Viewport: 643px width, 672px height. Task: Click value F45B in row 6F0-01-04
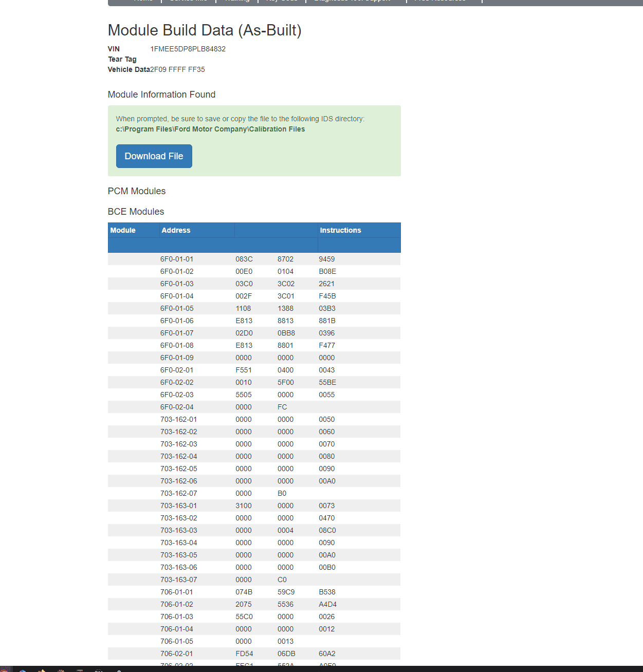[327, 296]
